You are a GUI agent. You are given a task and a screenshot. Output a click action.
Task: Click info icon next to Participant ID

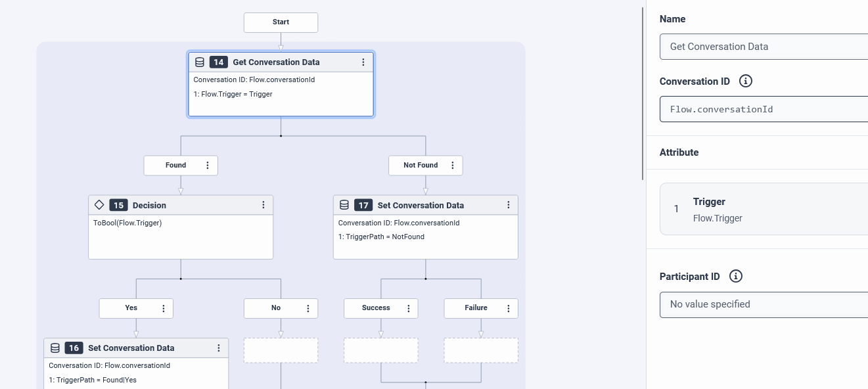point(736,277)
